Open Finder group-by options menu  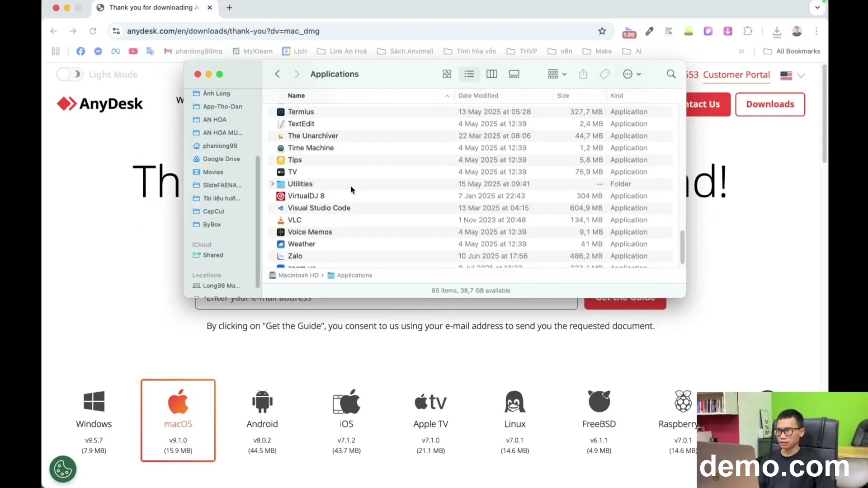tap(557, 74)
